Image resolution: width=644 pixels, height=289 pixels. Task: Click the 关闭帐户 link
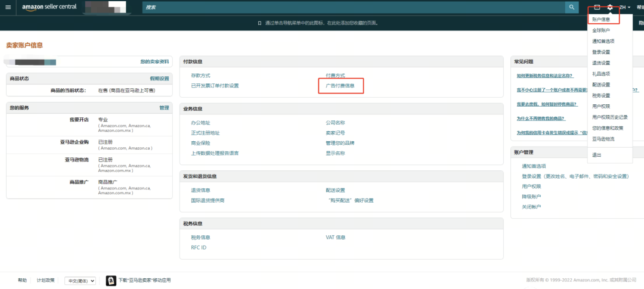coord(531,207)
